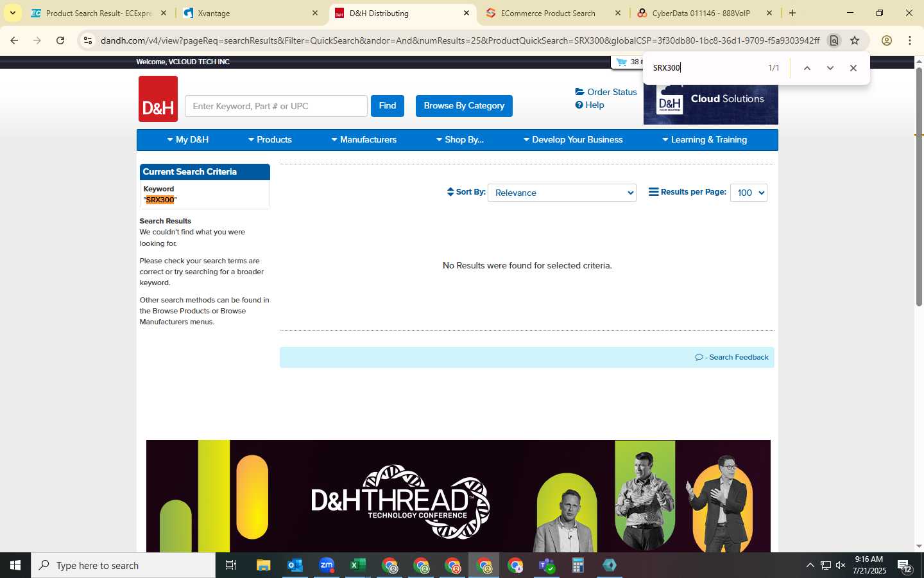Open the shopping cart icon
This screenshot has width=924, height=578.
tap(621, 62)
